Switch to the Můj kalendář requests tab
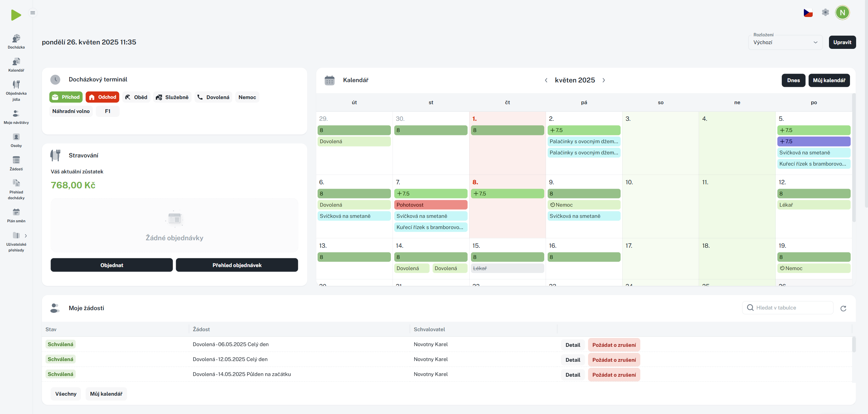Image resolution: width=868 pixels, height=414 pixels. (x=106, y=394)
